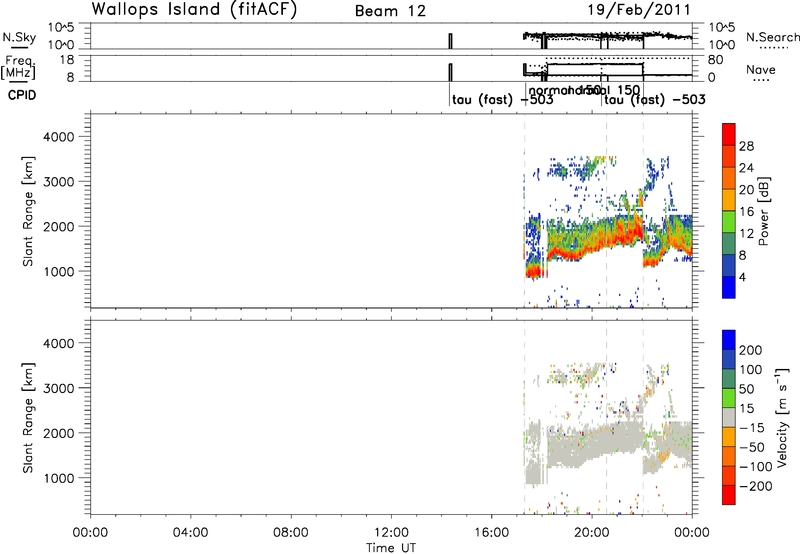This screenshot has width=800, height=554.
Task: Click the 'Nave' legend label
Action: click(x=761, y=70)
